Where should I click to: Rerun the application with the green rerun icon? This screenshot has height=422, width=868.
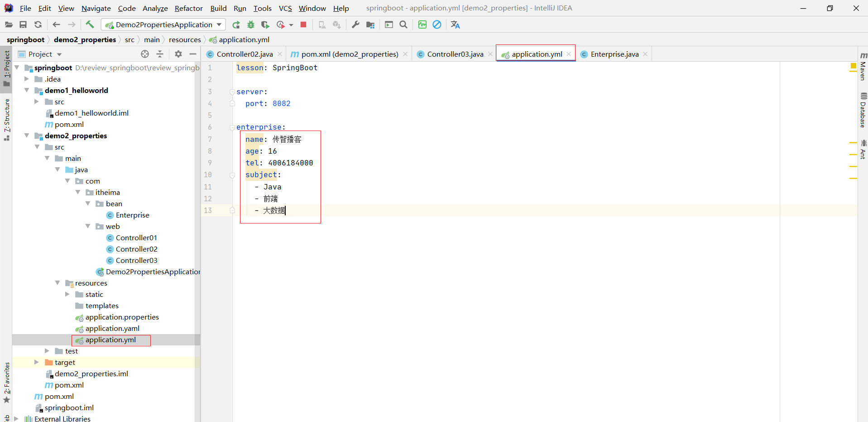[x=236, y=25]
